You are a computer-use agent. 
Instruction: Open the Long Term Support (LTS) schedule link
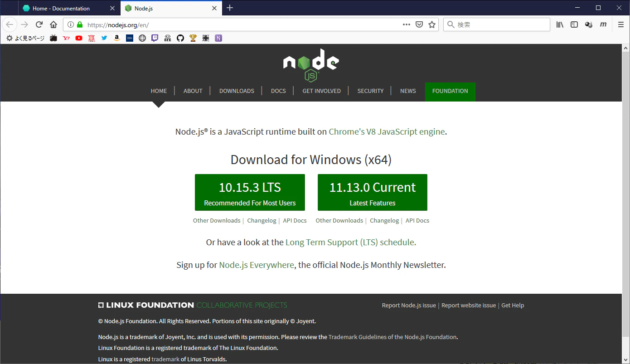(x=351, y=243)
